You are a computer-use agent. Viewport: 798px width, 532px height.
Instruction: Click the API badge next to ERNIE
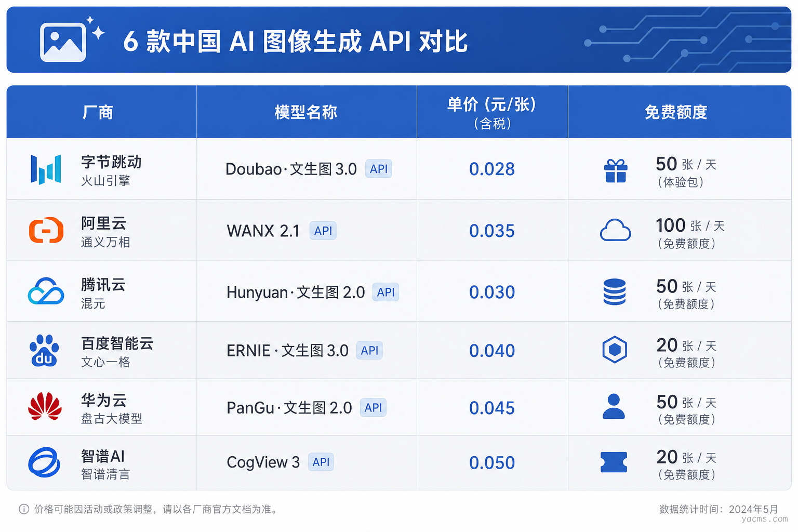[x=369, y=351]
